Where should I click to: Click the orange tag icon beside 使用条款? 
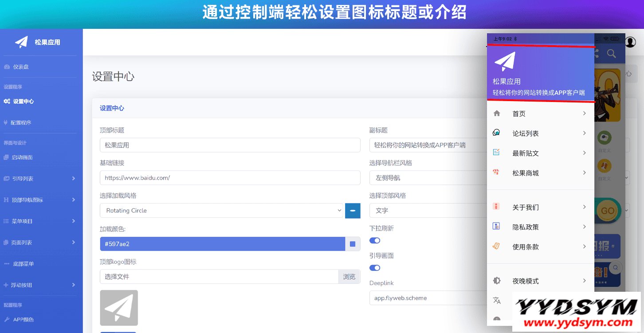pyautogui.click(x=496, y=246)
